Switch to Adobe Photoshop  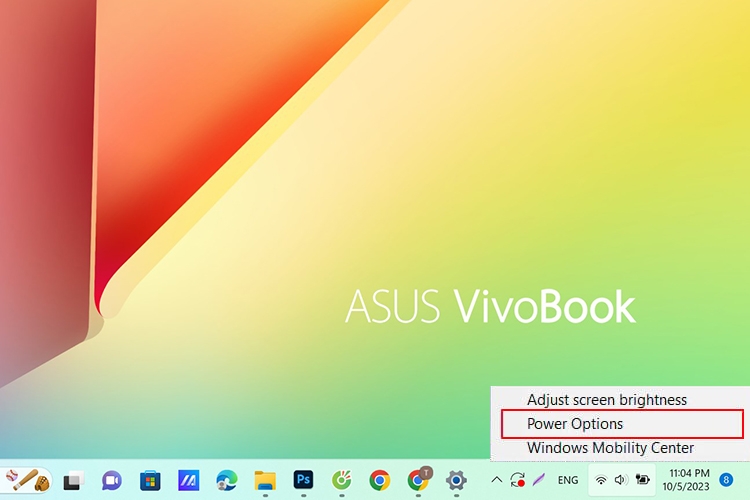303,480
